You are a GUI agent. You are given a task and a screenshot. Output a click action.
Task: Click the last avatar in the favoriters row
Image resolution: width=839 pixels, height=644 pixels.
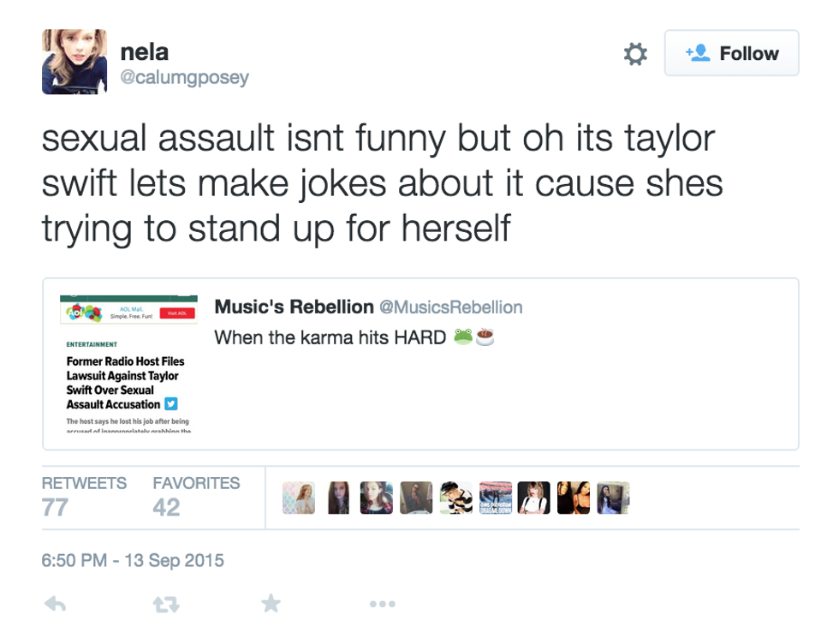point(613,498)
